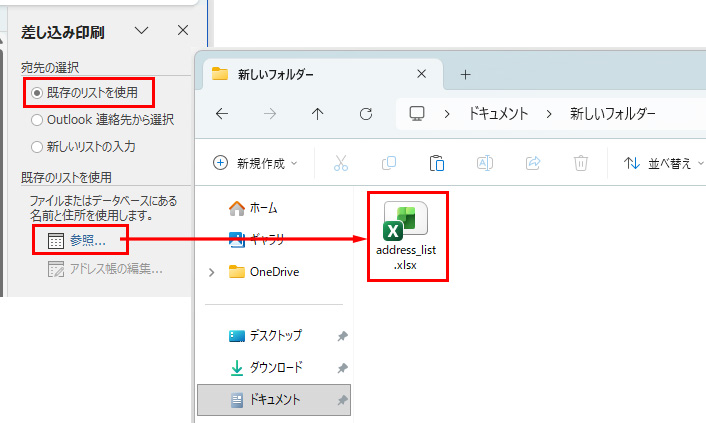Go up one folder level with up arrow
Image resolution: width=706 pixels, height=423 pixels.
point(318,114)
